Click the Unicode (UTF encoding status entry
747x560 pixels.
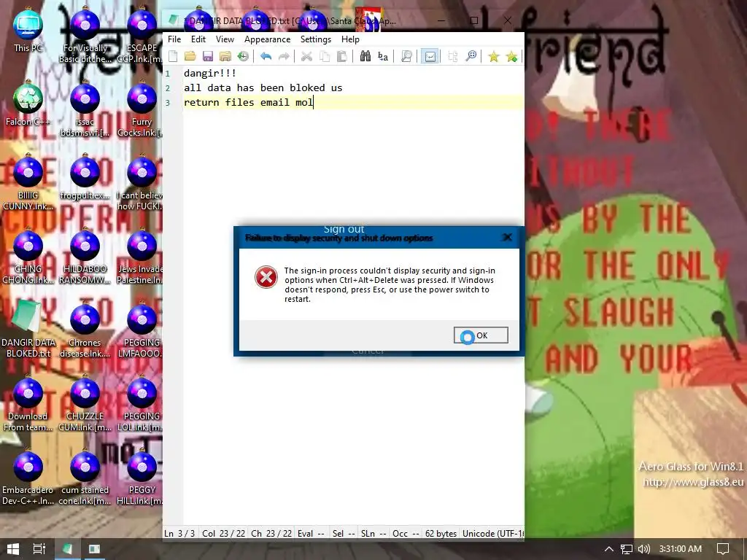493,533
